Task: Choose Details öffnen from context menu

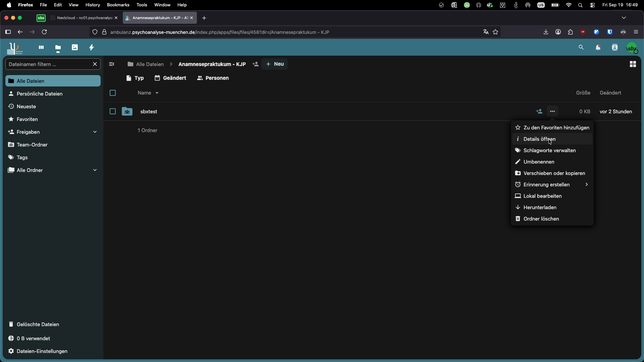Action: [539, 139]
